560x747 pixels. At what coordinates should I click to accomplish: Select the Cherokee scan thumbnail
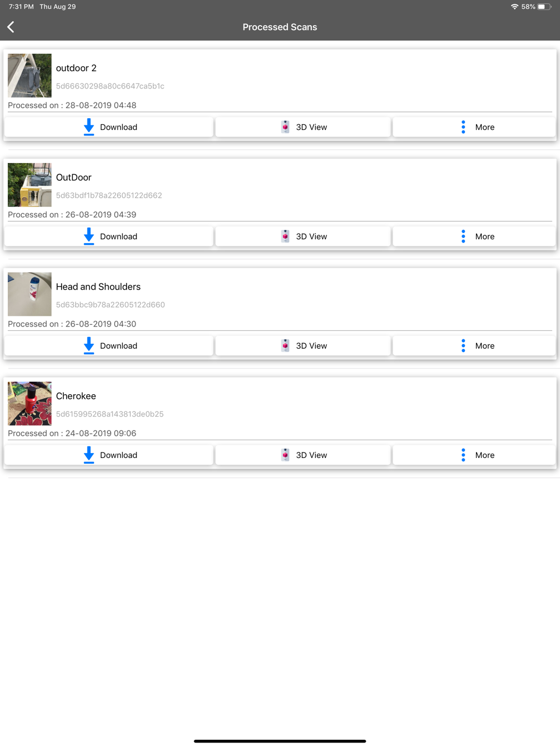(x=30, y=403)
